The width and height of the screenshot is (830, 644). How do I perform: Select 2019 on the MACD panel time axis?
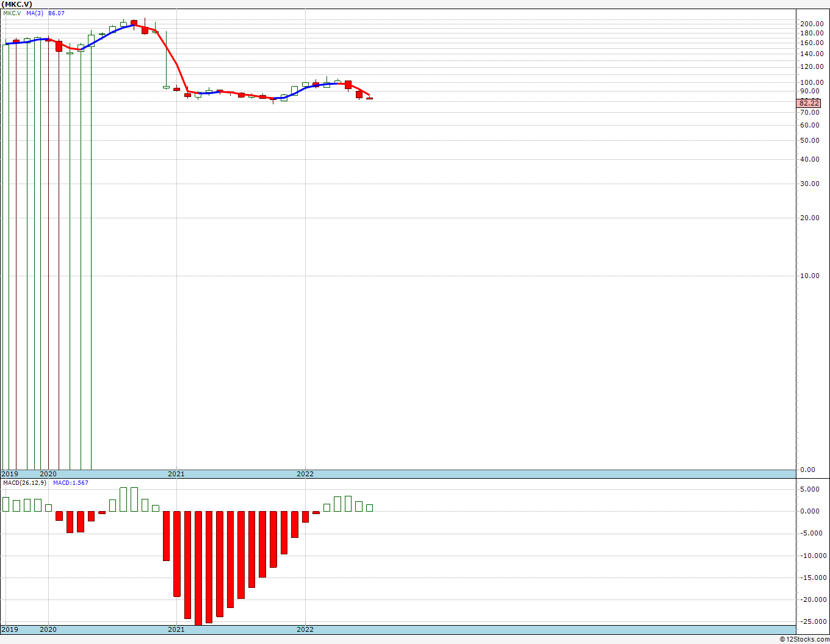(10, 629)
